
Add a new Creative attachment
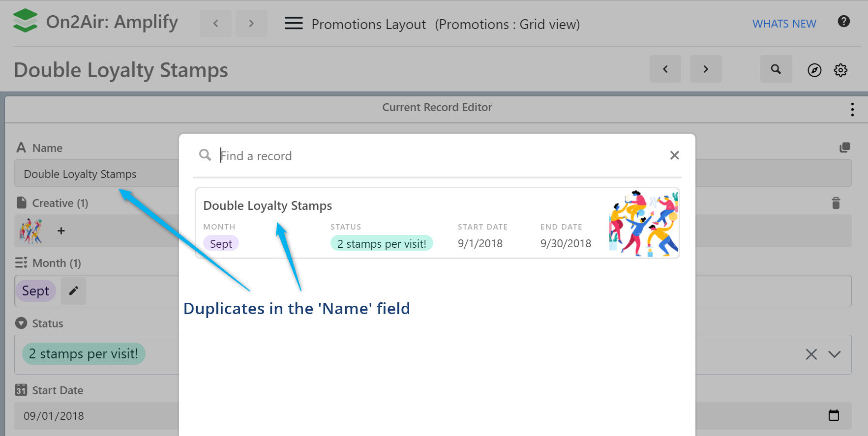tap(61, 231)
